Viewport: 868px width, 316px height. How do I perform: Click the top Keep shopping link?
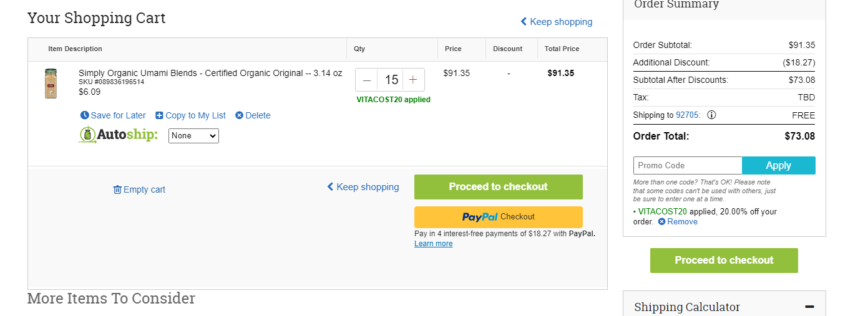click(557, 22)
